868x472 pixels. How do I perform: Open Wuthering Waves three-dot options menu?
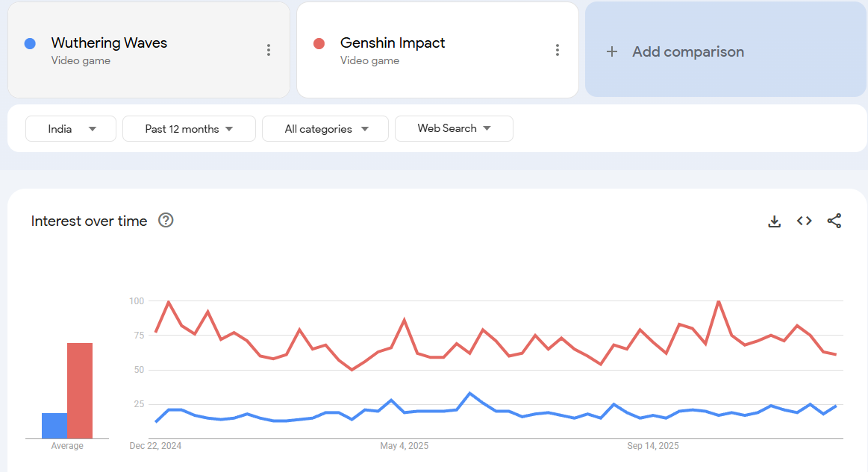[269, 50]
